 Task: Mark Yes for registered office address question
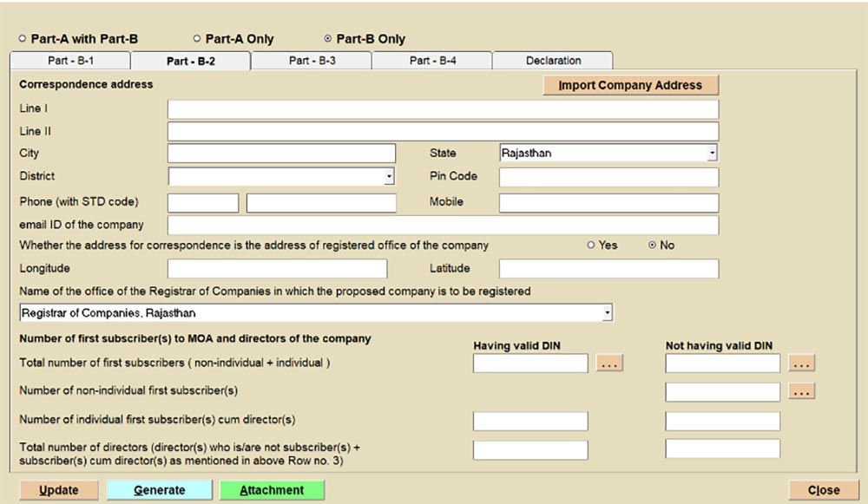591,245
